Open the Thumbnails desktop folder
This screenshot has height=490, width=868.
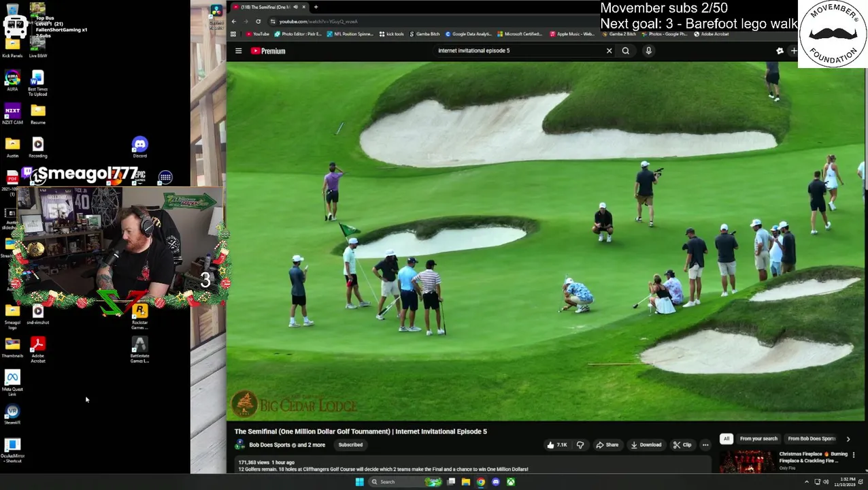(x=12, y=348)
